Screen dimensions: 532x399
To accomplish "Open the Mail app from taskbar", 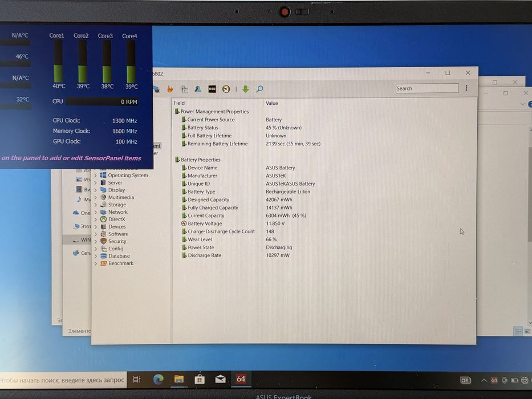I will pos(220,379).
